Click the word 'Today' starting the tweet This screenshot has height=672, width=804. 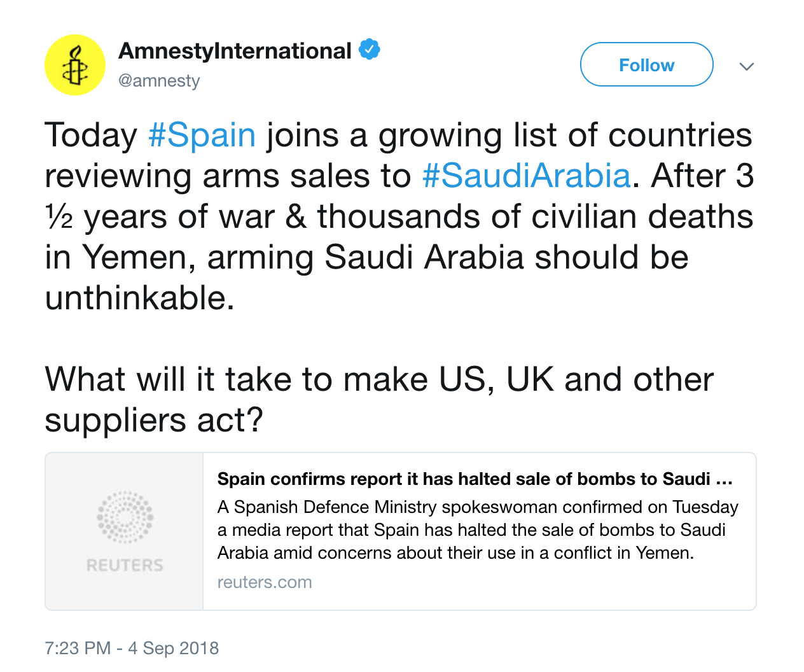click(x=91, y=136)
